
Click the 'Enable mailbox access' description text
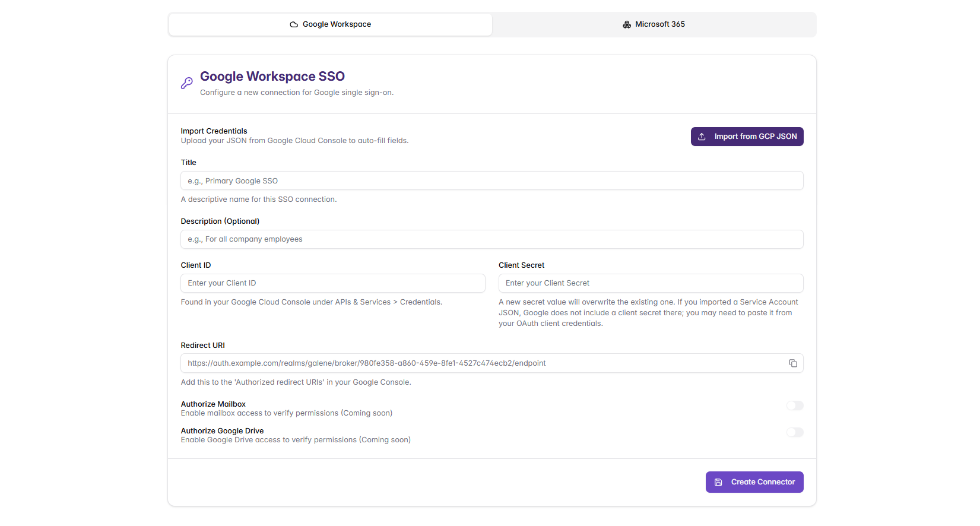(287, 413)
